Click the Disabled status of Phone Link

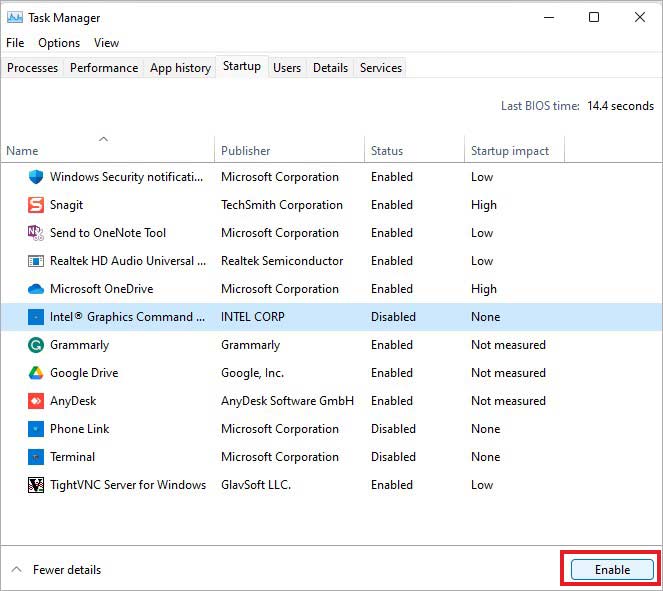tap(393, 429)
